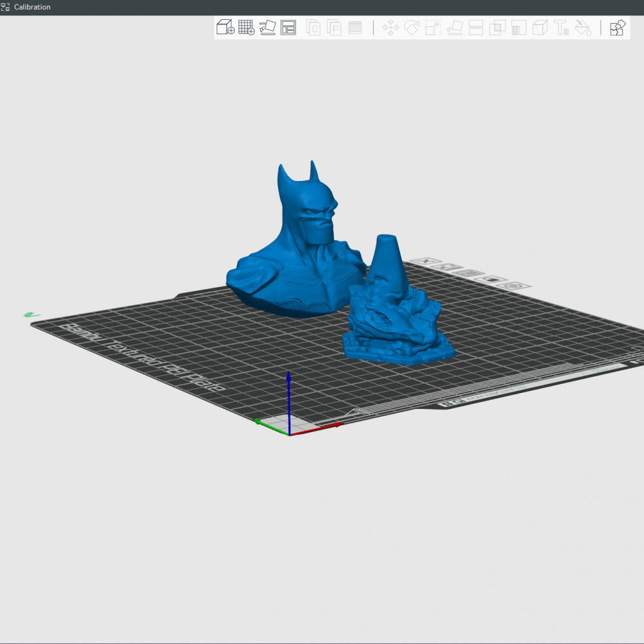Image resolution: width=644 pixels, height=644 pixels.
Task: Arrange all objects using toolbar icon
Action: [289, 28]
